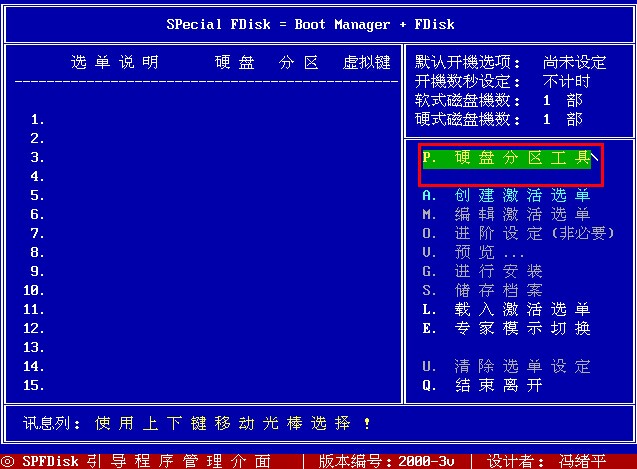Screen dimensions: 637x469
Task: Click 版本编号: 2000-3v in status bar
Action: [x=386, y=461]
